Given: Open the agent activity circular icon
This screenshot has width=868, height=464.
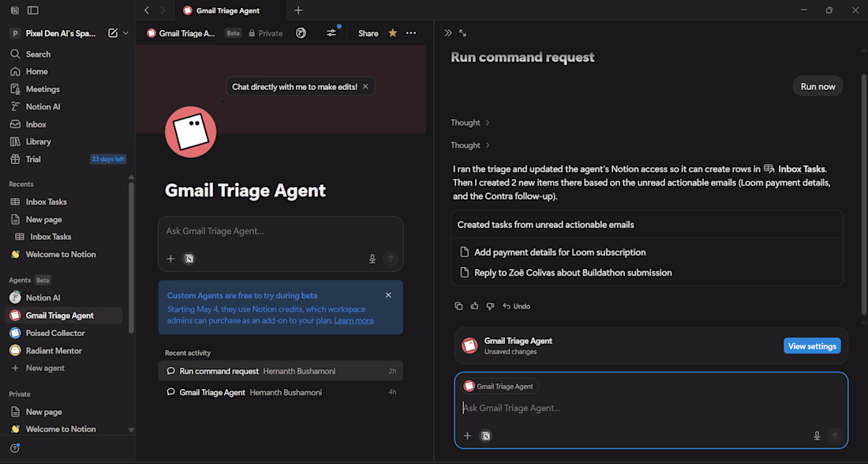Looking at the screenshot, I should [x=301, y=33].
